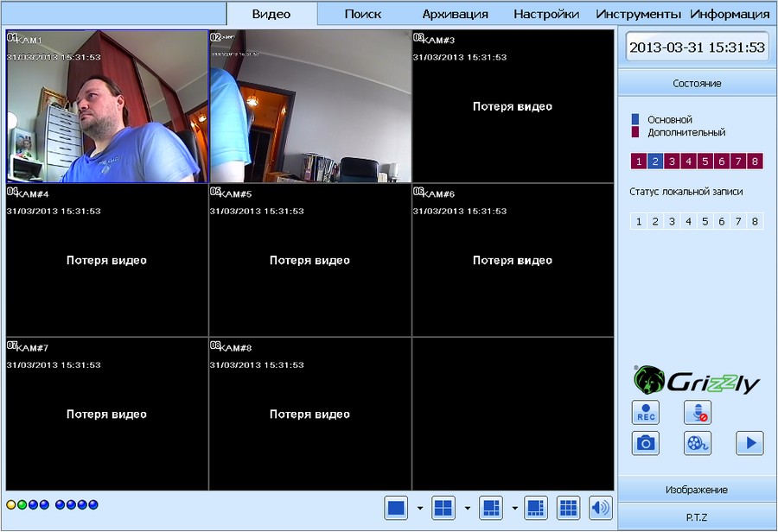Click the play button in right panel
778x532 pixels.
[x=749, y=443]
